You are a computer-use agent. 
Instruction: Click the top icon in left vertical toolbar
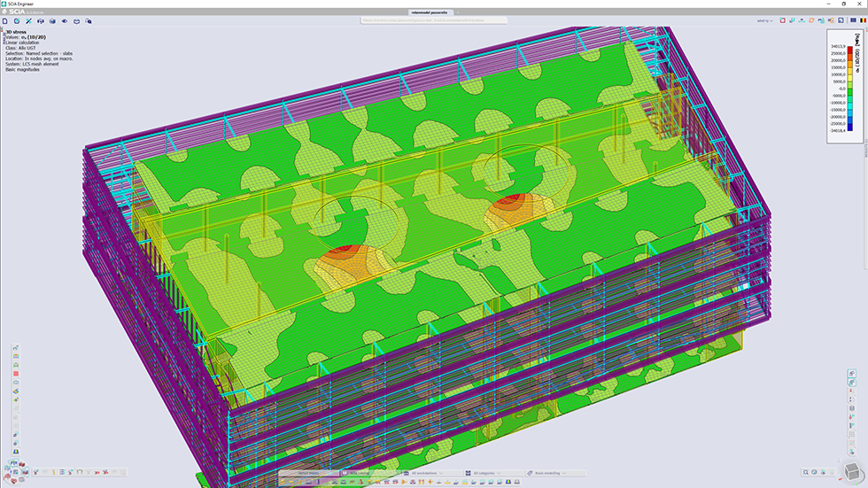16,349
